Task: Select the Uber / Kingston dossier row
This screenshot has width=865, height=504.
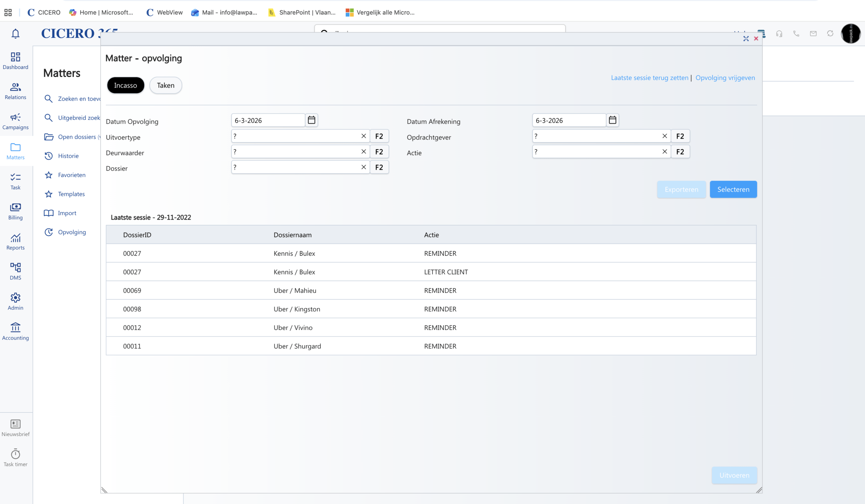Action: pos(297,309)
